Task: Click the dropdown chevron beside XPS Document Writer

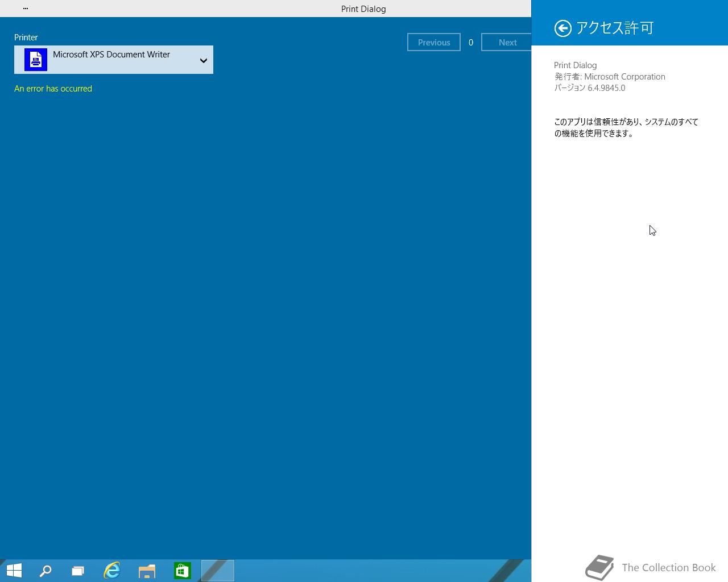Action: pyautogui.click(x=203, y=60)
